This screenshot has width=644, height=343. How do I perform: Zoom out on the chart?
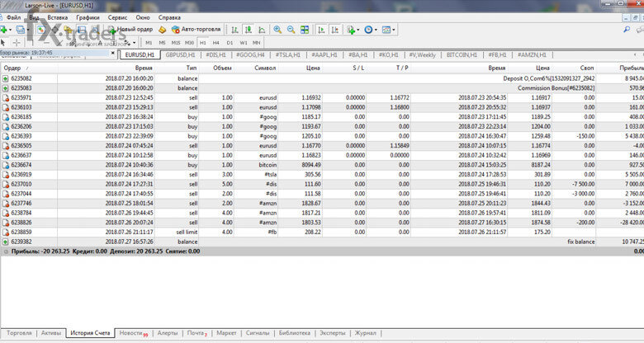tap(291, 30)
